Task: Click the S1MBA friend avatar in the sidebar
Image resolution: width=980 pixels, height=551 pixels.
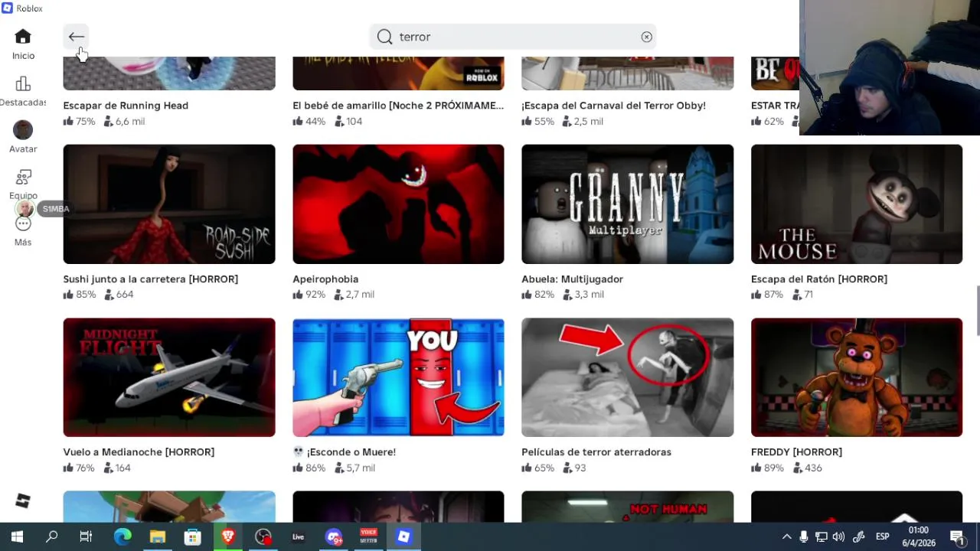Action: click(x=24, y=208)
